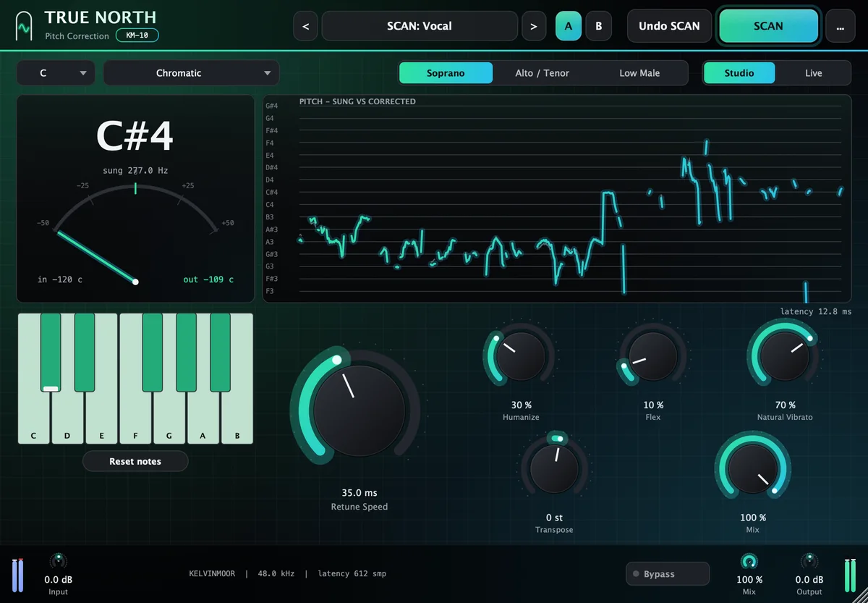
Task: Click the 35.0 ms retune speed value
Action: click(359, 493)
